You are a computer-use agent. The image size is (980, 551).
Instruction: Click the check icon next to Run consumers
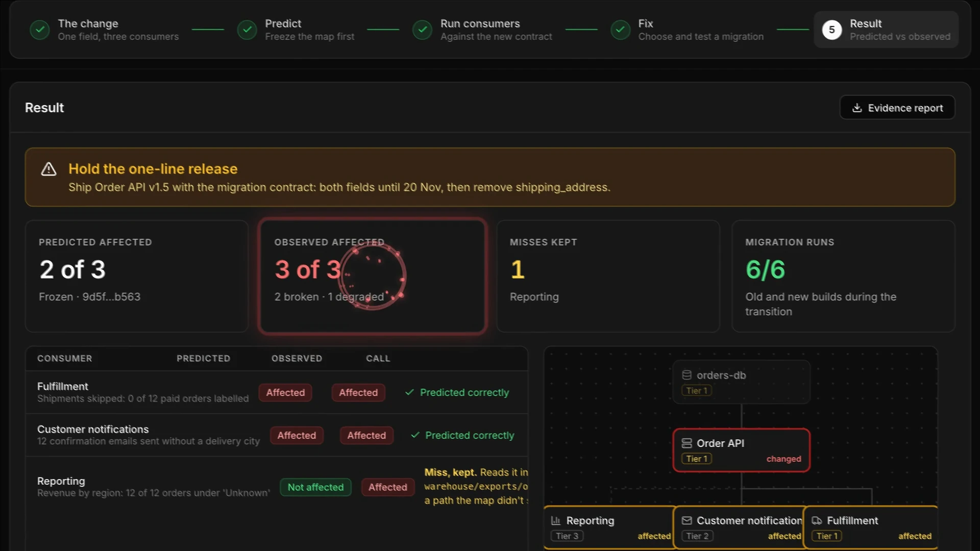423,30
